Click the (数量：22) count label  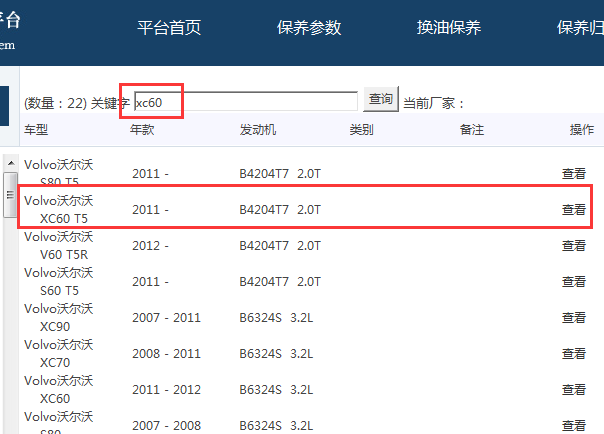click(55, 103)
